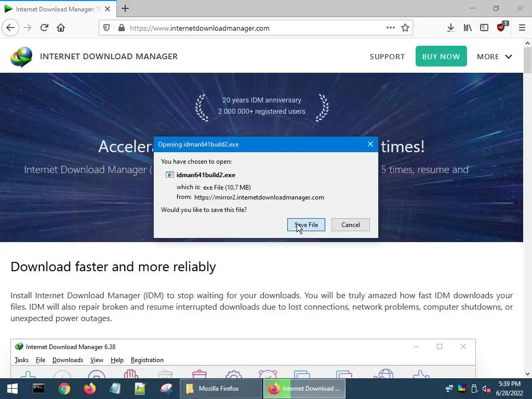Open the Tasks menu in IDM screenshot
The width and height of the screenshot is (532, 399).
pyautogui.click(x=21, y=360)
